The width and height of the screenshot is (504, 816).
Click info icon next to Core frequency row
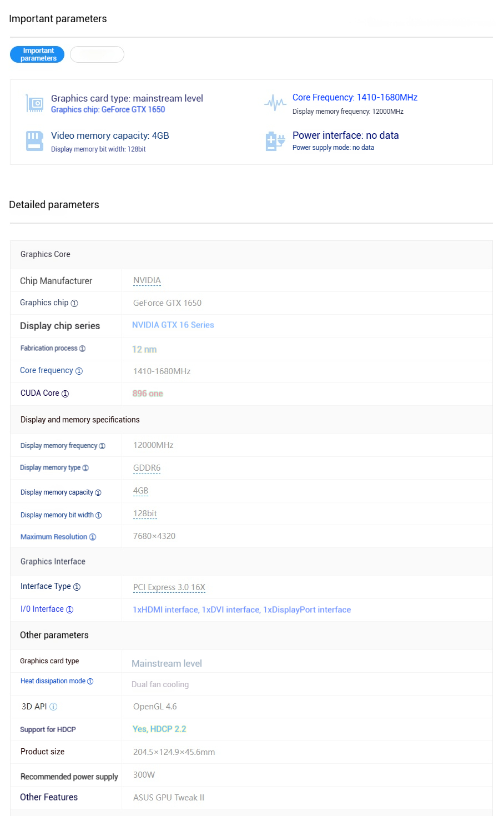[79, 371]
